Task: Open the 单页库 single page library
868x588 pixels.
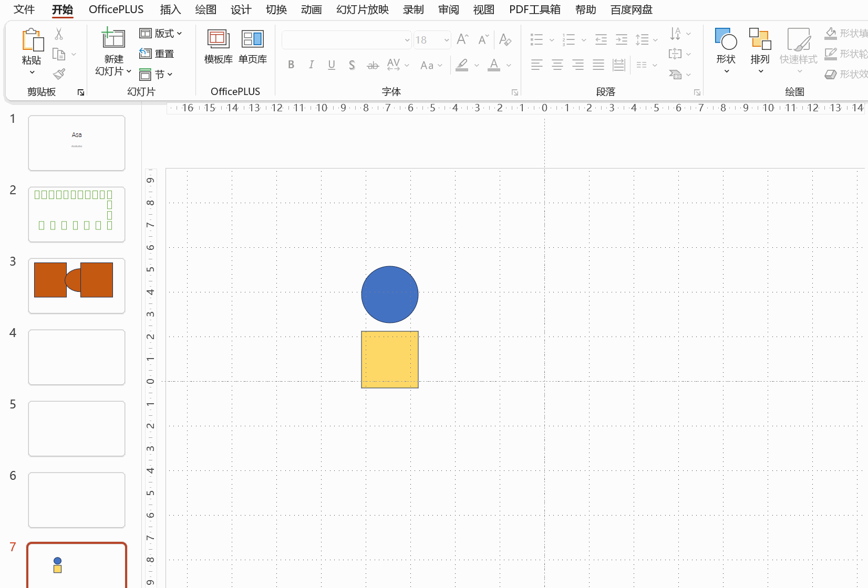Action: (x=253, y=47)
